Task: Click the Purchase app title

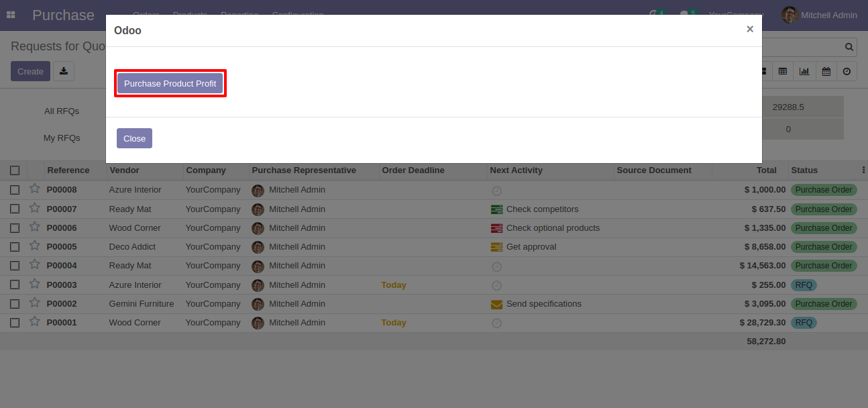Action: (x=63, y=15)
